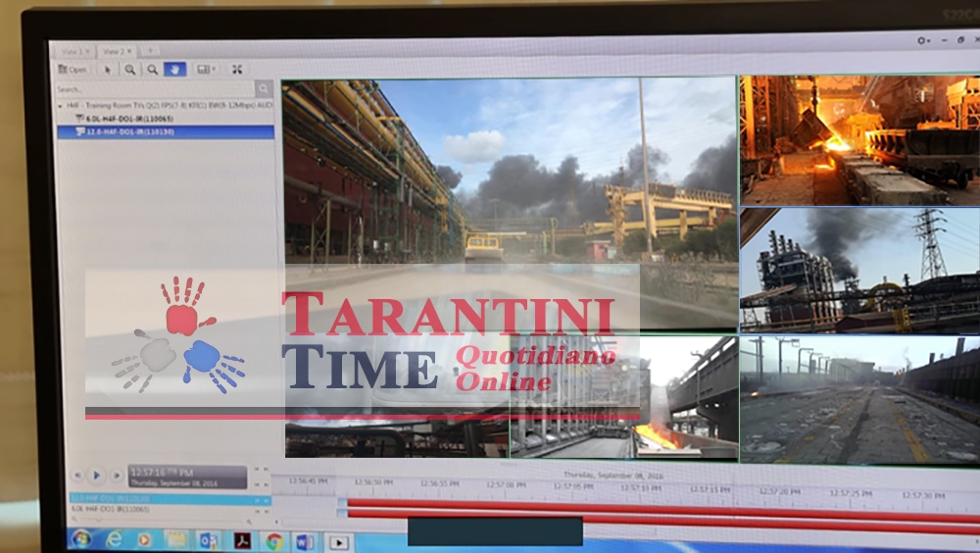Select camera 12.0-H4F-DO1-IR(110130) in the tree
Viewport: 980px width, 553px height.
click(166, 131)
